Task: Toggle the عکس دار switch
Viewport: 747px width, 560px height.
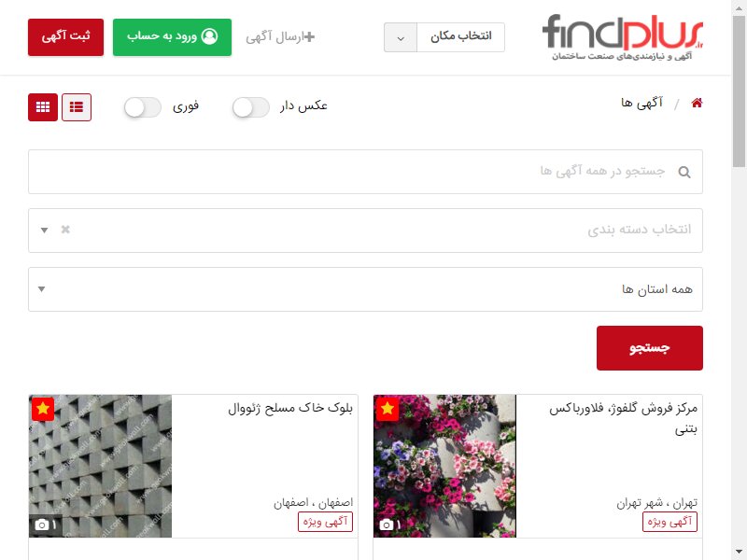Action: [x=250, y=107]
